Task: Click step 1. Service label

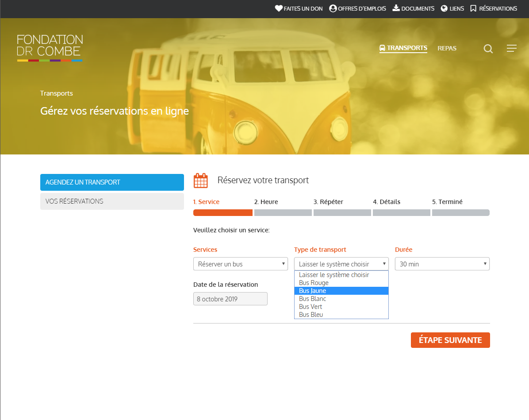Action: tap(206, 202)
